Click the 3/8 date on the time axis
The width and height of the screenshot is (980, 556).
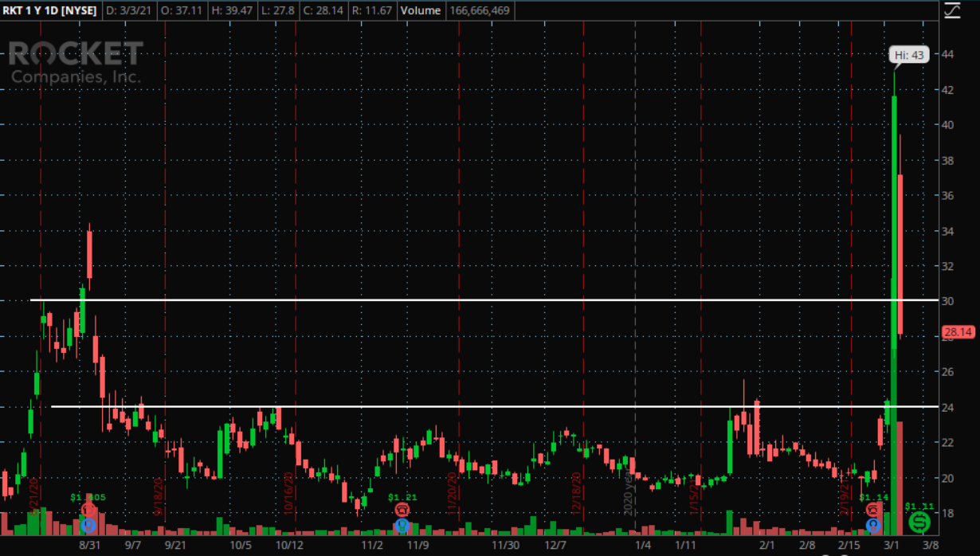click(929, 545)
